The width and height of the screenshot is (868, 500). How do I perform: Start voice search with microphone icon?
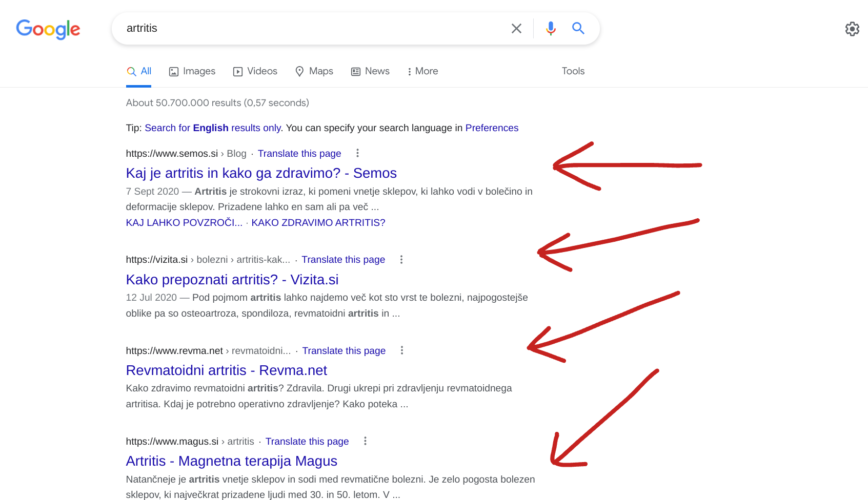point(551,28)
